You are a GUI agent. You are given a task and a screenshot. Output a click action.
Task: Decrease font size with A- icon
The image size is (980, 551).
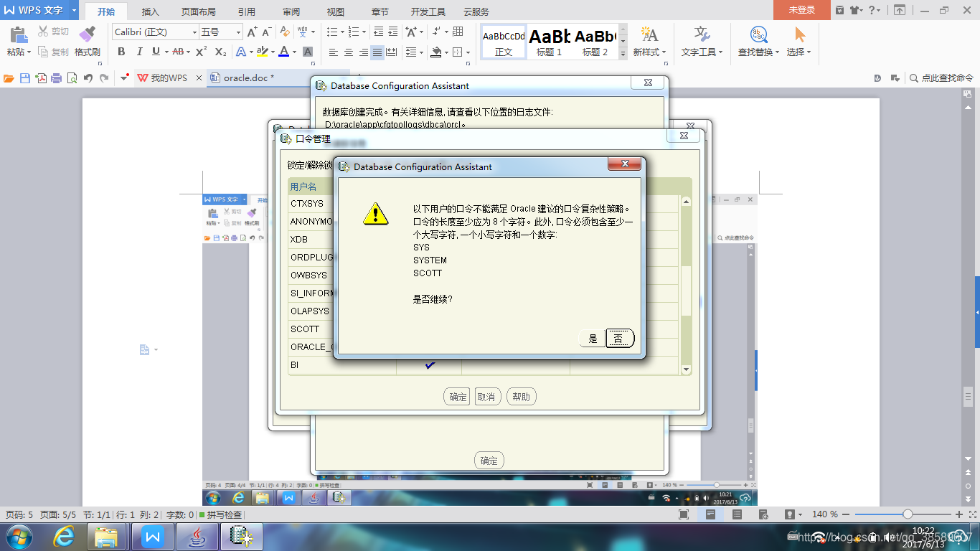click(x=267, y=32)
